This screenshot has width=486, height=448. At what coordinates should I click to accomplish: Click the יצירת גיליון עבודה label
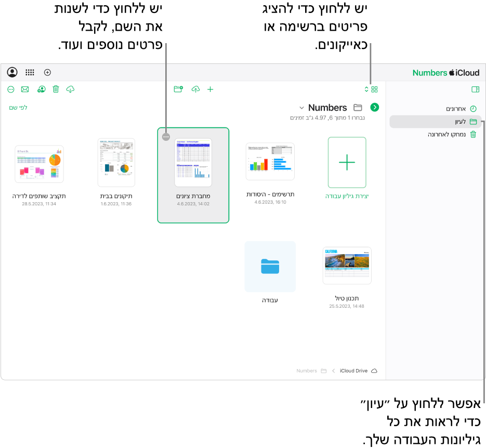(347, 196)
